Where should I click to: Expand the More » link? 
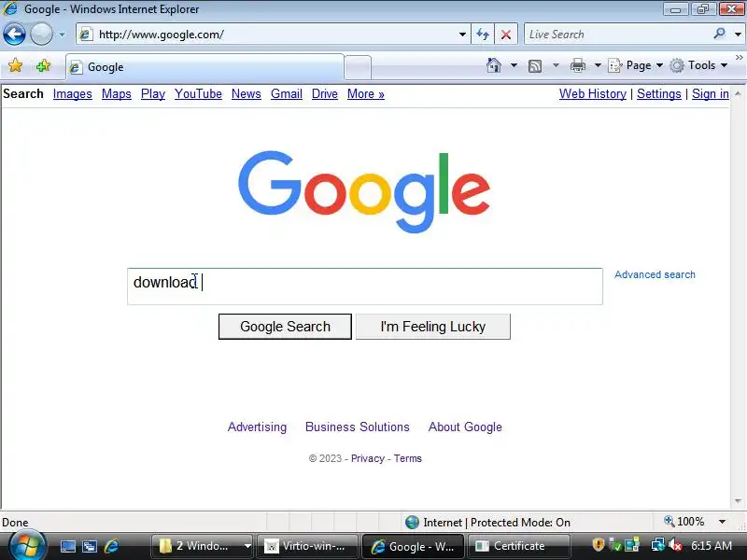click(366, 94)
